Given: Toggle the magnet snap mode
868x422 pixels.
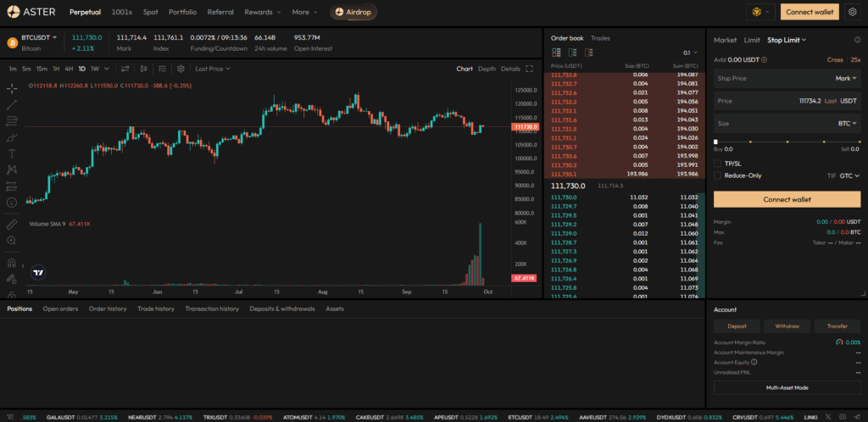Looking at the screenshot, I should click(x=12, y=263).
